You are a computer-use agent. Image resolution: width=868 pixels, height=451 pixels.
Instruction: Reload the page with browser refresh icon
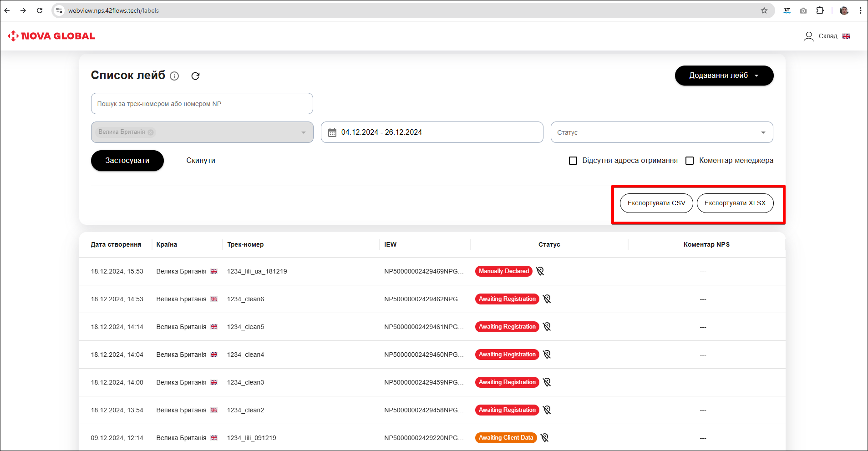tap(40, 10)
